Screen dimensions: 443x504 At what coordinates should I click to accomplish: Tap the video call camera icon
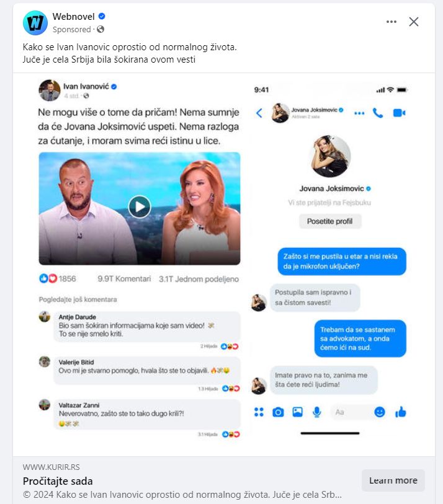pos(399,113)
